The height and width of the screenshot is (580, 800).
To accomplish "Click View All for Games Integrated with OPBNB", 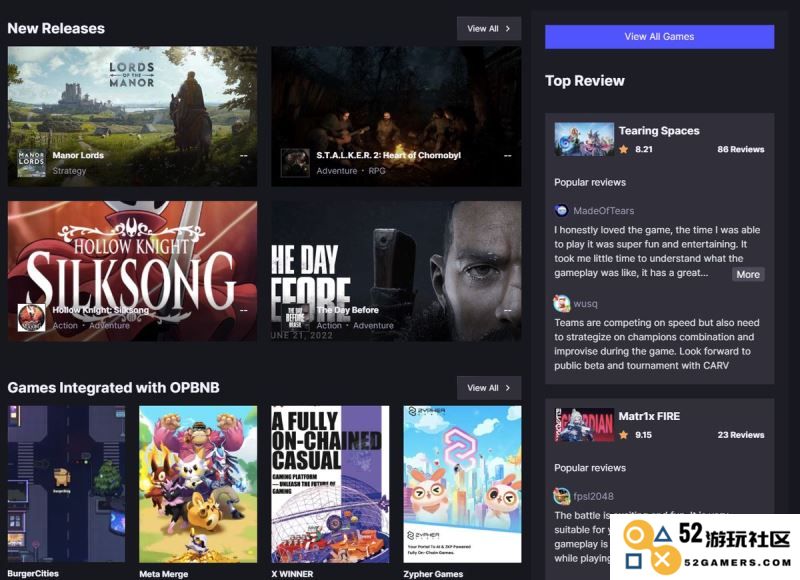I will click(x=489, y=388).
